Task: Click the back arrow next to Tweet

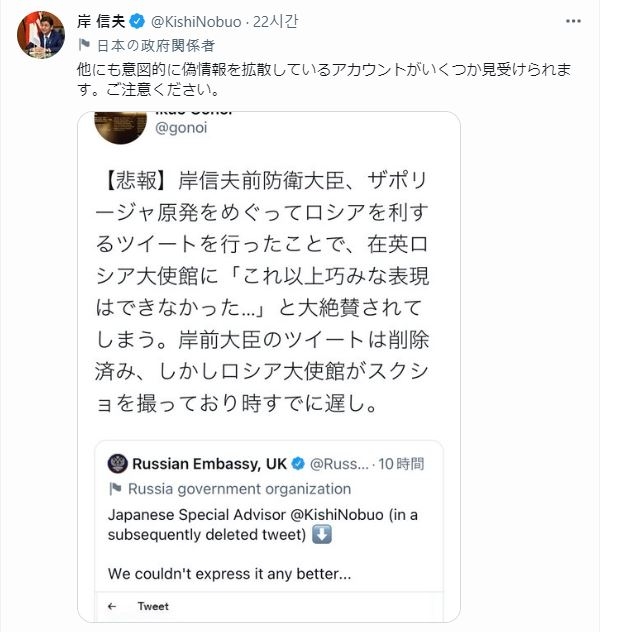Action: tap(112, 606)
